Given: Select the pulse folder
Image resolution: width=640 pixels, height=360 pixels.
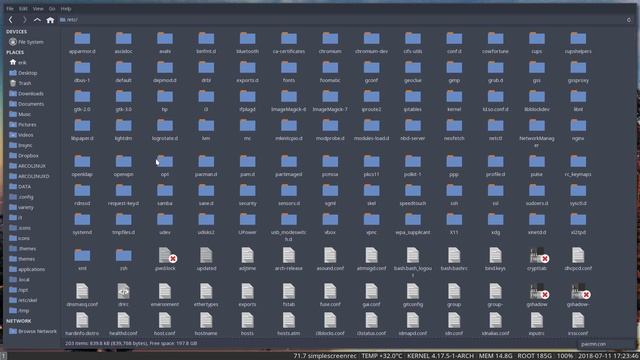Looking at the screenshot, I should (x=537, y=166).
